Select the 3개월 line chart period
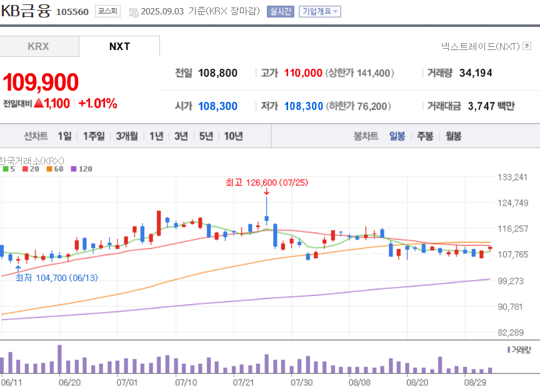The height and width of the screenshot is (392, 540). (x=127, y=136)
